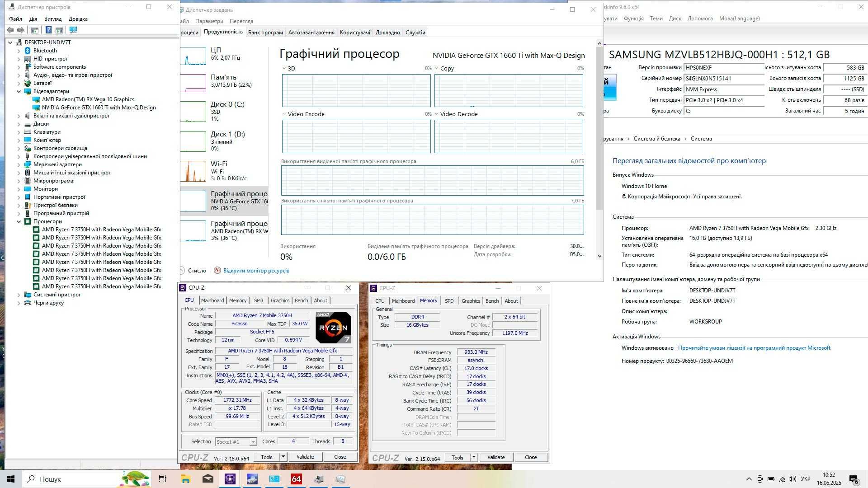The width and height of the screenshot is (868, 488).
Task: Open Task View from the taskbar
Action: click(x=163, y=479)
